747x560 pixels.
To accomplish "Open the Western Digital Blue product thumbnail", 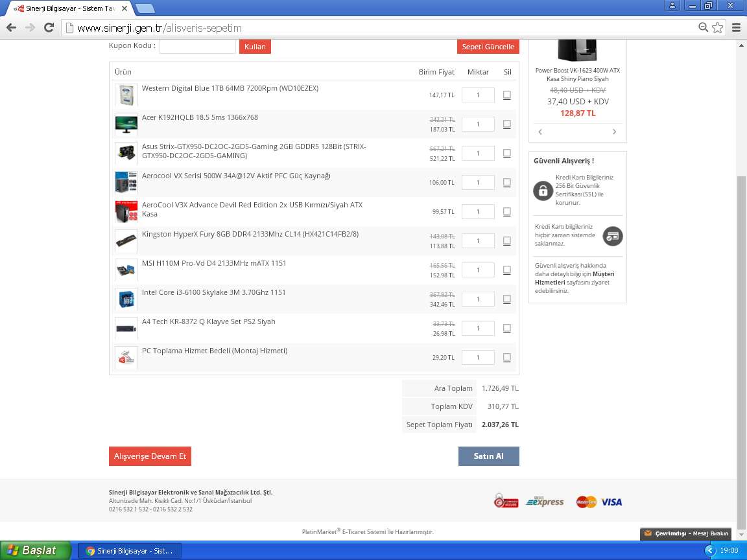I will tap(126, 95).
